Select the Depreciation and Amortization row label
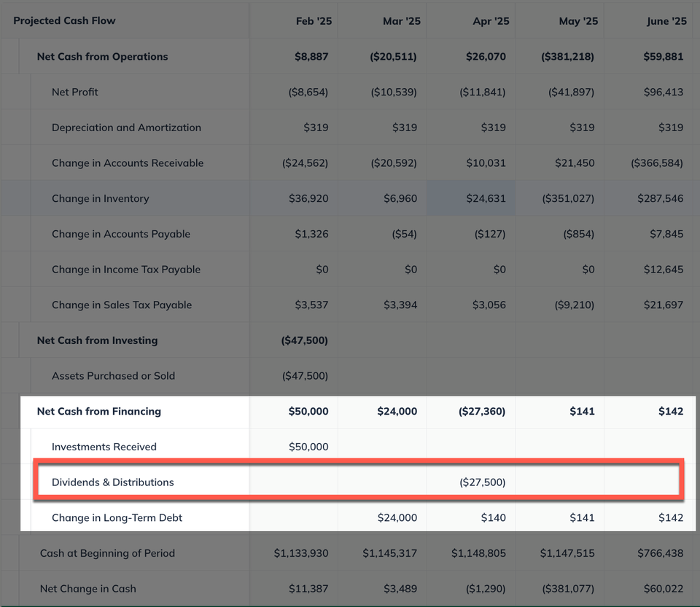Image resolution: width=700 pixels, height=607 pixels. pos(126,128)
